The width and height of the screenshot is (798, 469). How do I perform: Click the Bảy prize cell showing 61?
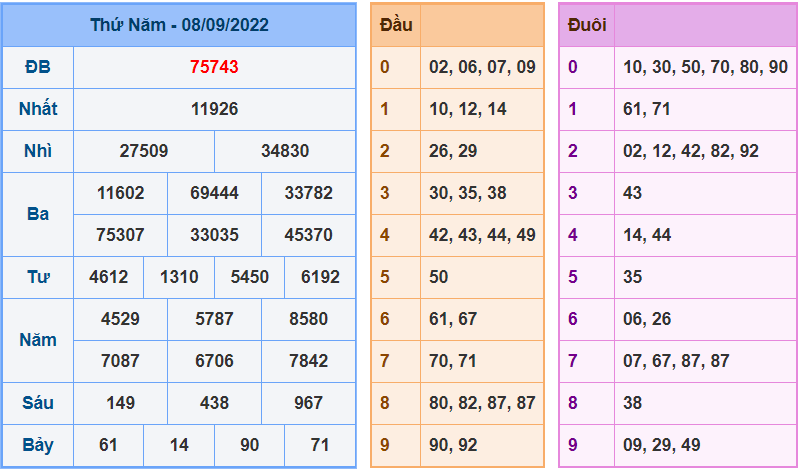tap(108, 445)
